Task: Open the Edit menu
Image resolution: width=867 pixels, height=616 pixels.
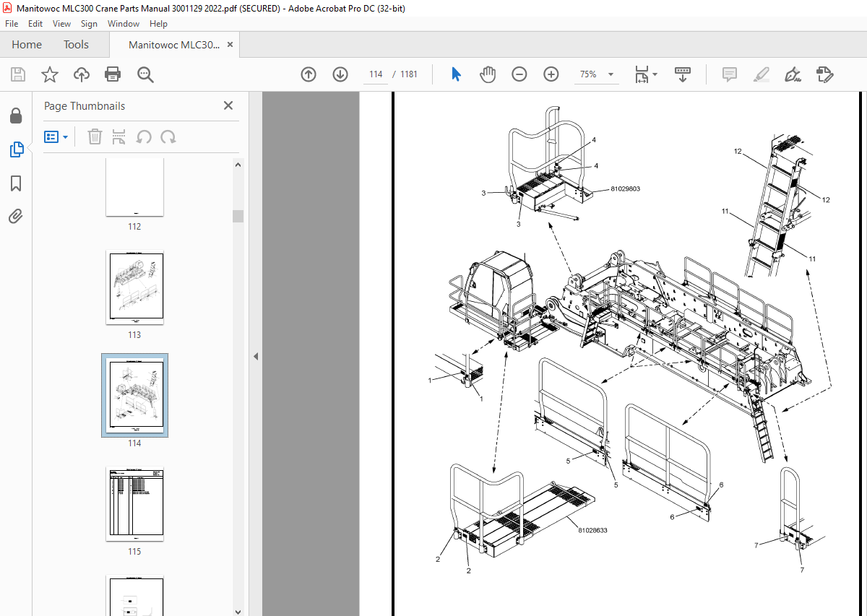Action: [x=35, y=24]
